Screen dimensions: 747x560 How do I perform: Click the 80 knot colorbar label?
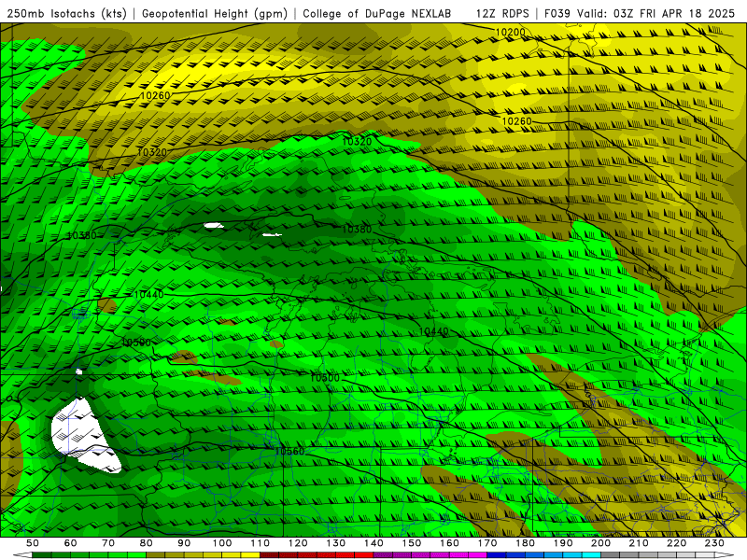[146, 543]
